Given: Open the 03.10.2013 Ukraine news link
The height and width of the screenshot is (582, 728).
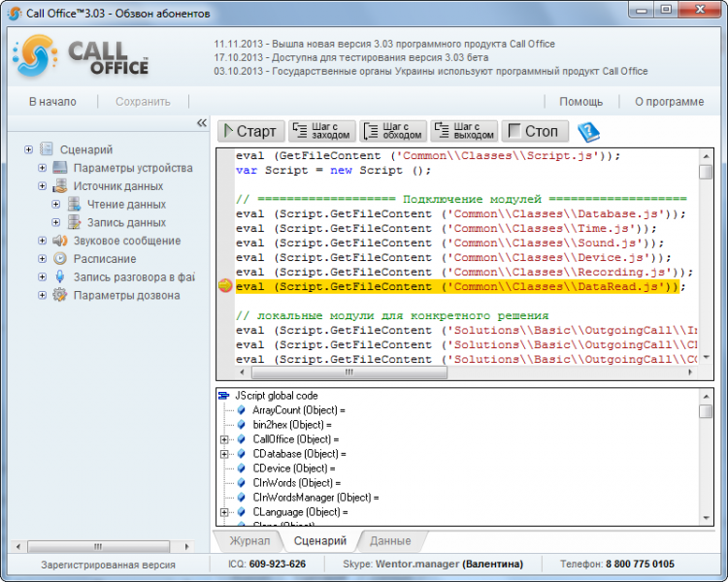Looking at the screenshot, I should pyautogui.click(x=430, y=71).
